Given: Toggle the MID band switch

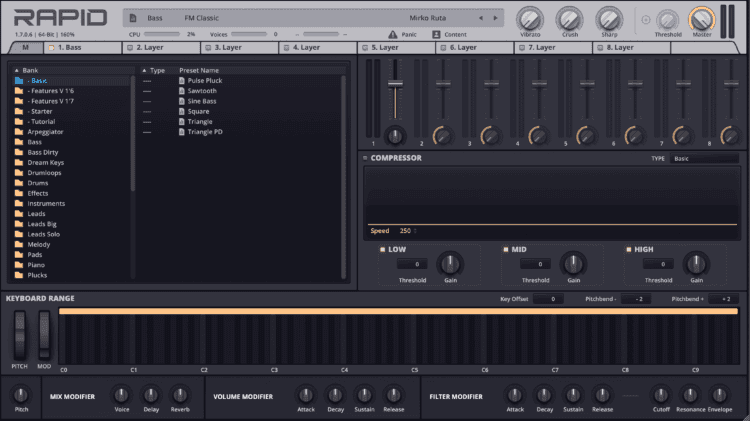Looking at the screenshot, I should point(506,249).
